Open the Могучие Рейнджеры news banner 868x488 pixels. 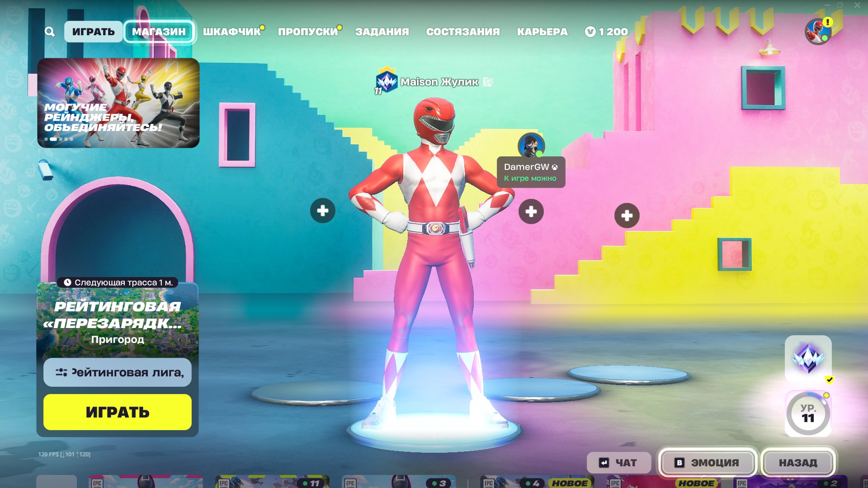pyautogui.click(x=118, y=103)
